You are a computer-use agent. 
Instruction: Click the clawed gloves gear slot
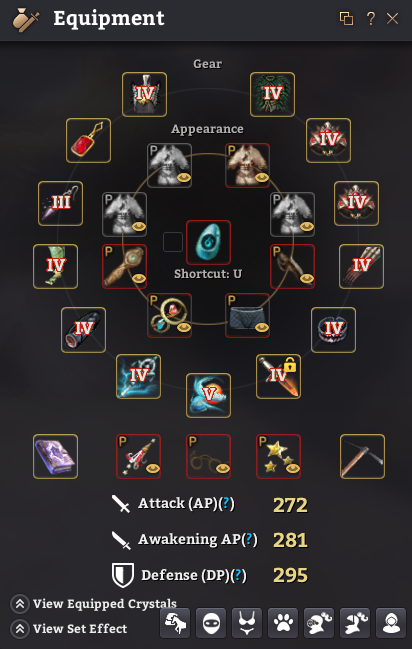[361, 266]
